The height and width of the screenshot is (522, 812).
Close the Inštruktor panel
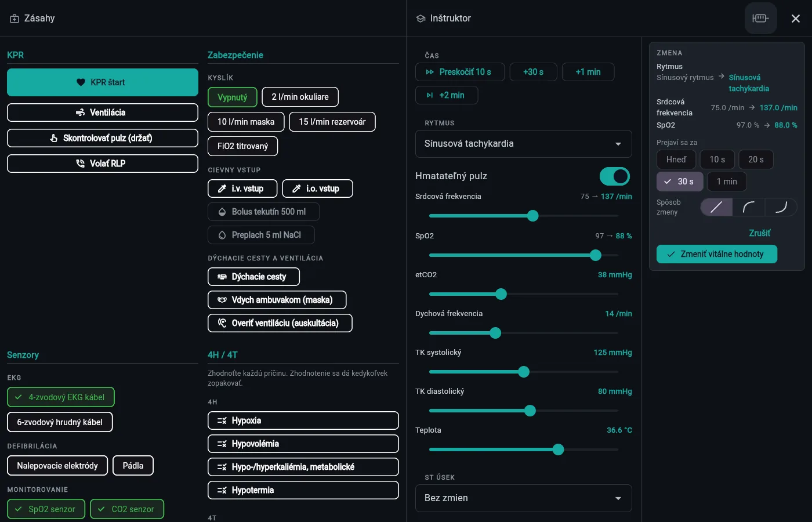pos(796,19)
